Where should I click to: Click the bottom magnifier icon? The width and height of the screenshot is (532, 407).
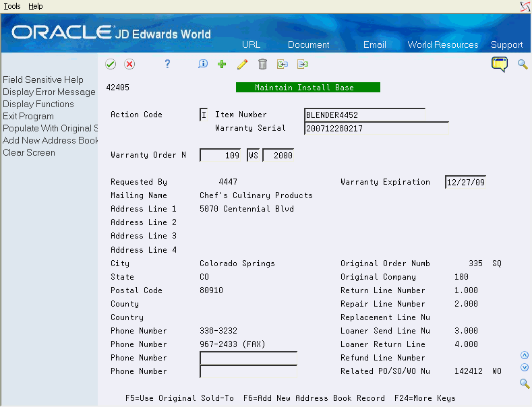(525, 383)
